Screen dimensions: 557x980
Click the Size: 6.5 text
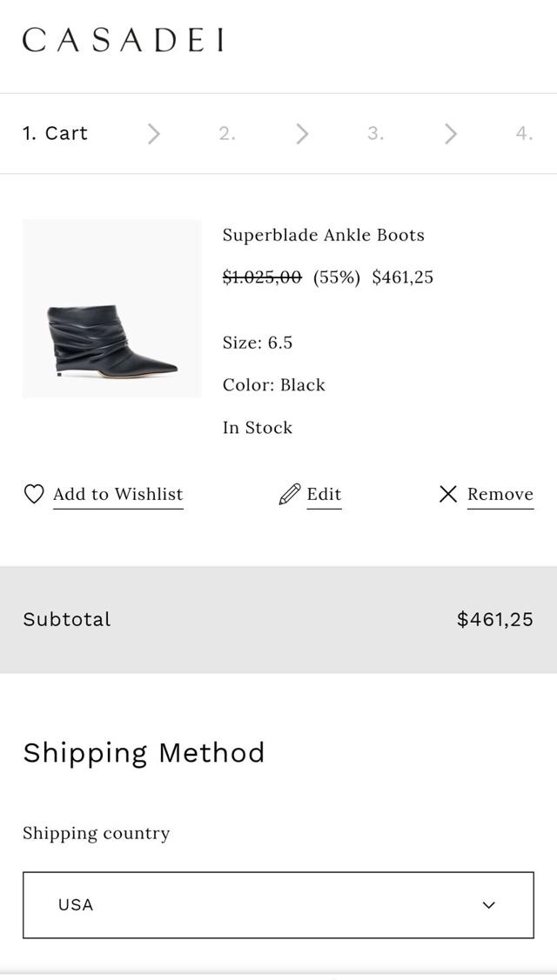[x=258, y=343]
